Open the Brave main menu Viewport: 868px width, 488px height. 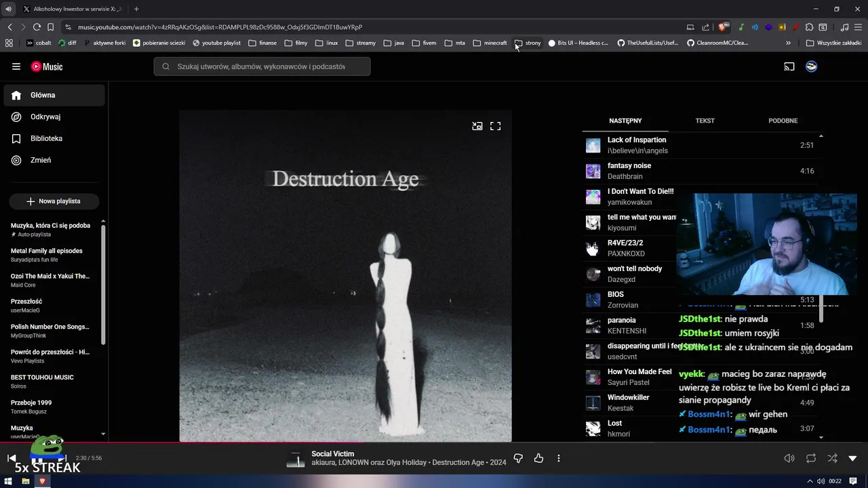[858, 27]
